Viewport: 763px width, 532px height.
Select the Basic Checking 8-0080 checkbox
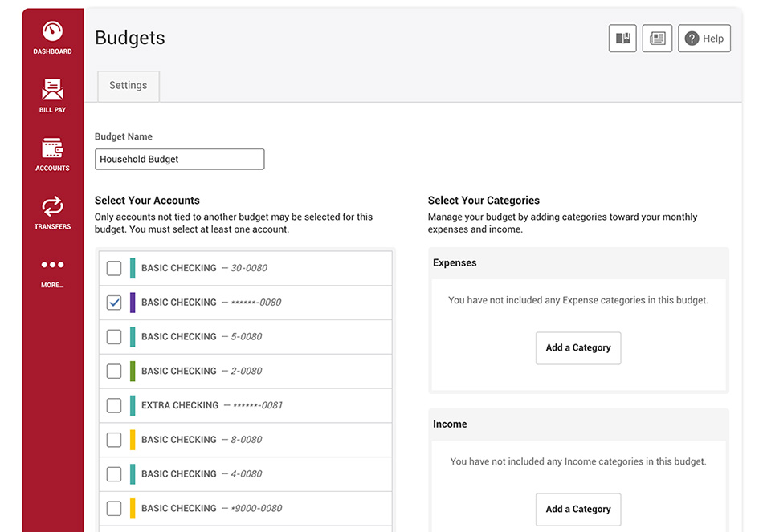tap(114, 440)
